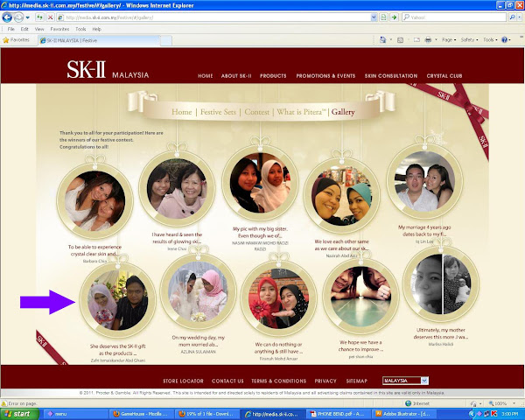The width and height of the screenshot is (525, 420).
Task: Open the File menu
Action: [x=11, y=29]
